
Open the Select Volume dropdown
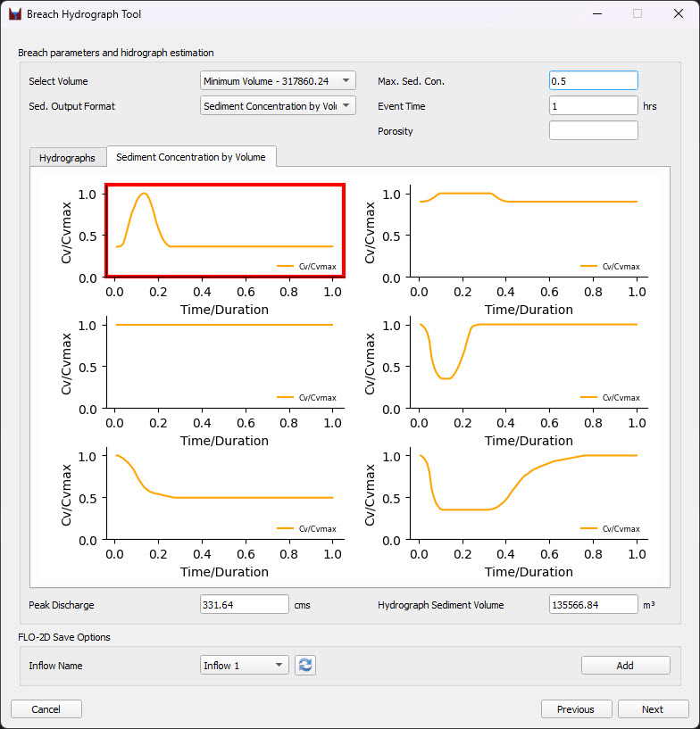278,81
